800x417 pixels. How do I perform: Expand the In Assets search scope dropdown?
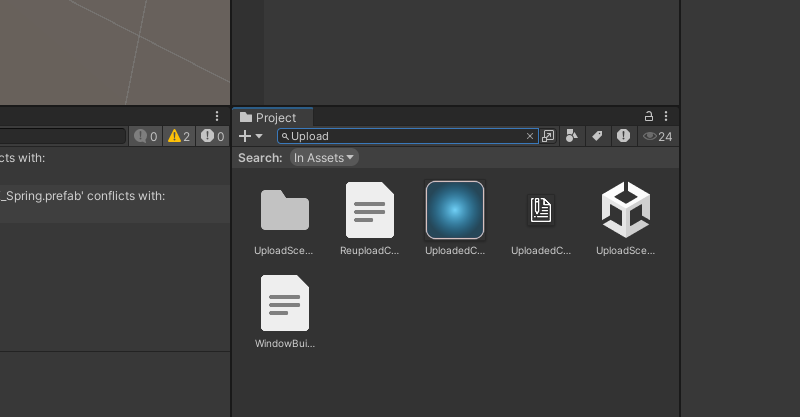click(x=324, y=158)
